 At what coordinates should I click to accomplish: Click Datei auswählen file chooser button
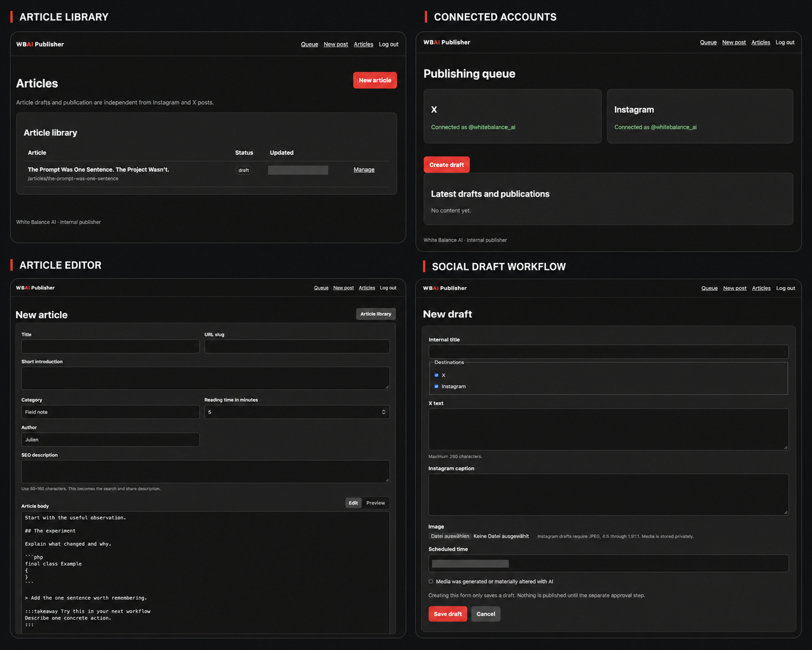click(450, 536)
